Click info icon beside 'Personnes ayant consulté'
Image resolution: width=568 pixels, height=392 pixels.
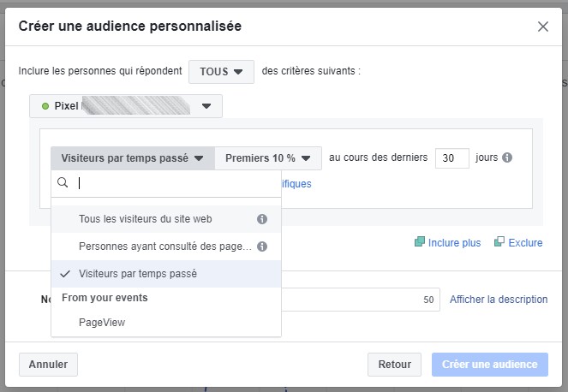tap(262, 246)
